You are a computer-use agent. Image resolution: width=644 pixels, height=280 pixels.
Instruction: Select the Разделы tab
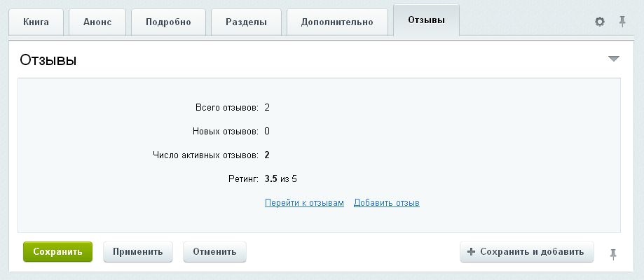(247, 22)
